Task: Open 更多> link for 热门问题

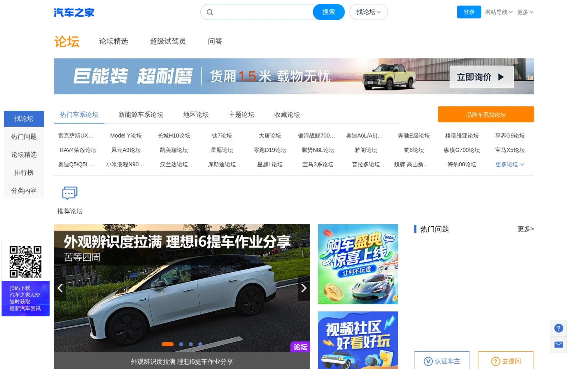Action: [526, 229]
